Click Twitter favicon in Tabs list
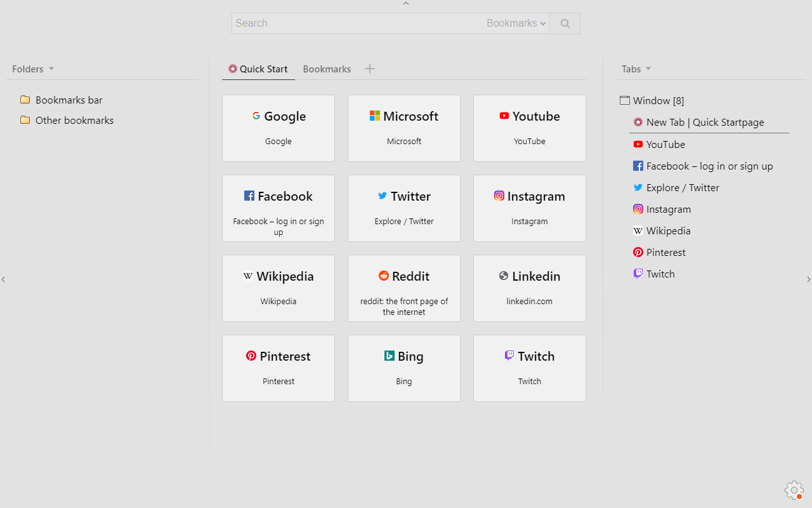Viewport: 812px width, 508px height. [x=638, y=187]
